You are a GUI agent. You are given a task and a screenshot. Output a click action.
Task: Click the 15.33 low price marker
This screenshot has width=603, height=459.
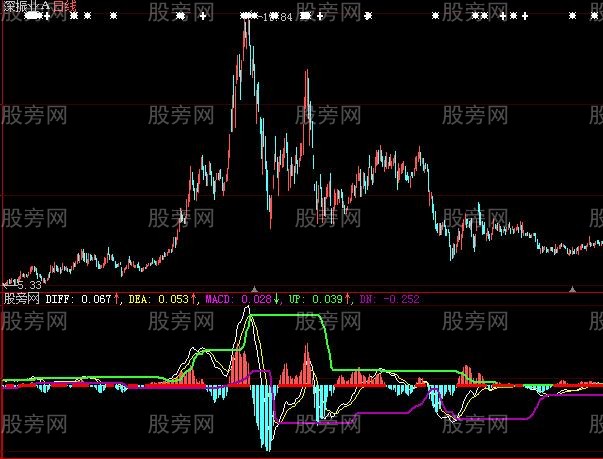tap(20, 284)
